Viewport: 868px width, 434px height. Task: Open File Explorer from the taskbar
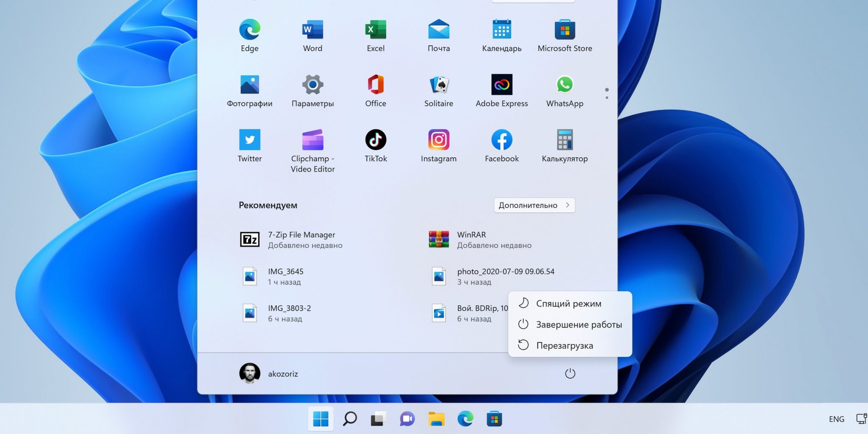coord(436,419)
